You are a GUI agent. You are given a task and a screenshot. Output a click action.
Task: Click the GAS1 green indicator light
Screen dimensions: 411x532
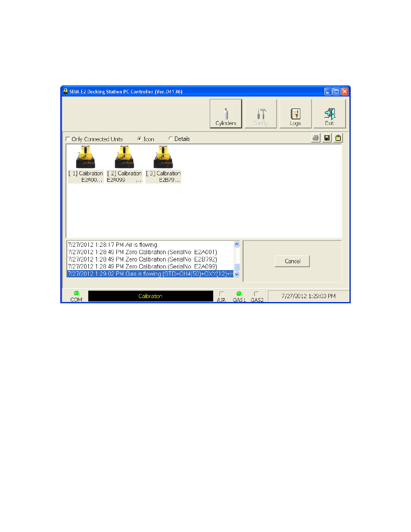coord(239,294)
